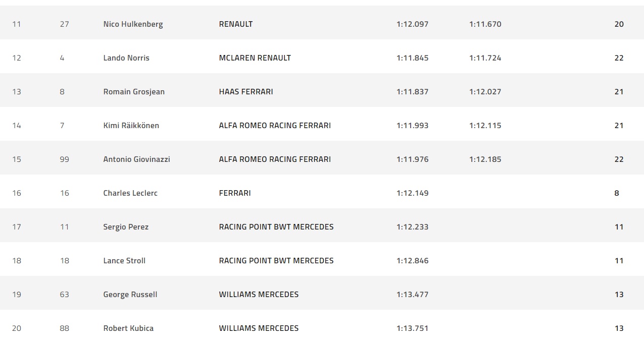This screenshot has height=344, width=644.
Task: Click WILLIAMS MERCEDES in Russell's row
Action: click(x=259, y=295)
